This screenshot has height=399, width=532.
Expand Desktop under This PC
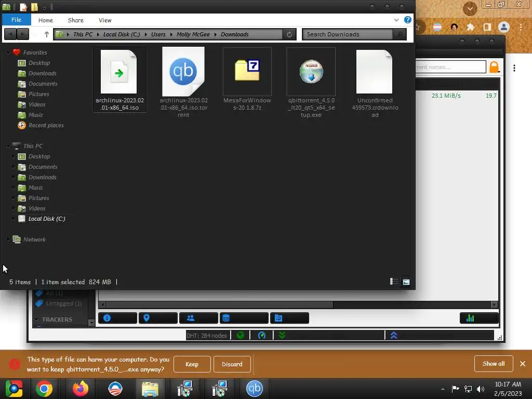pos(14,156)
